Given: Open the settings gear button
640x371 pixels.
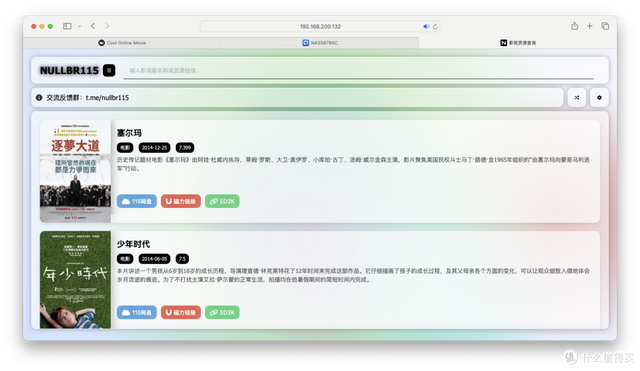Looking at the screenshot, I should 599,98.
